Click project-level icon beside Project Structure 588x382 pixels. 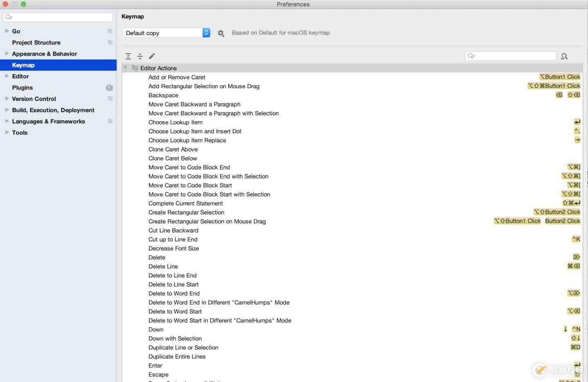click(x=110, y=42)
